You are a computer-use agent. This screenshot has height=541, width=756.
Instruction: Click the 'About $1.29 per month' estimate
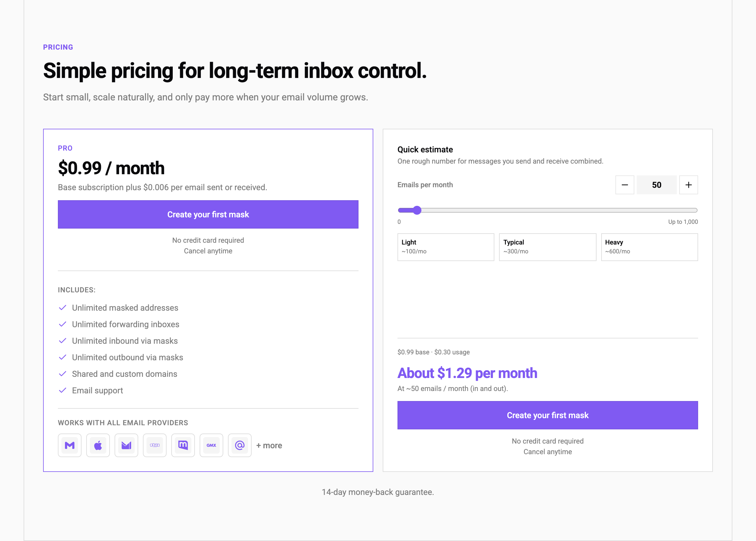coord(467,373)
